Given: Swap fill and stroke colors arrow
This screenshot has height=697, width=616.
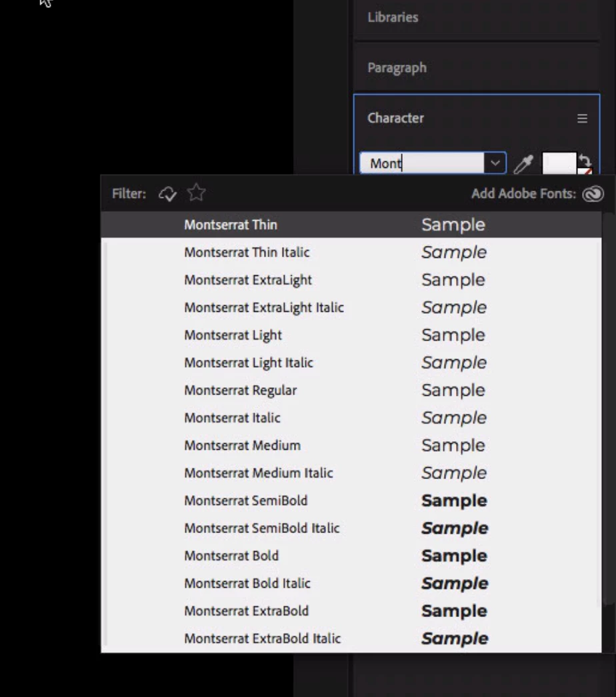Looking at the screenshot, I should tap(585, 160).
